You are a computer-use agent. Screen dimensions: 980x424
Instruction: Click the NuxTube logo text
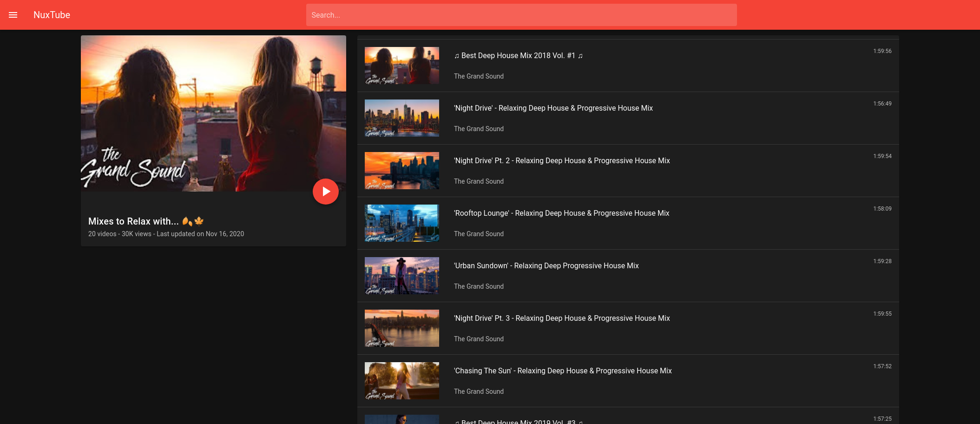[x=52, y=15]
